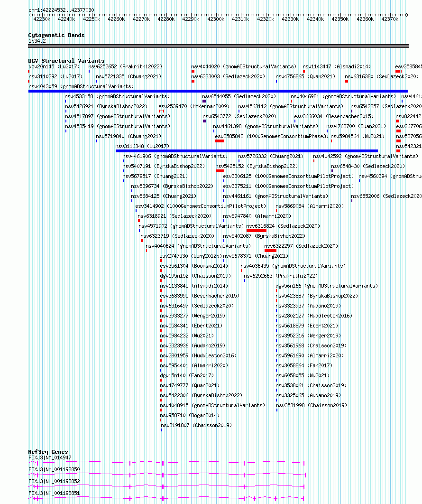
Task: Click nsv3531998 (Chaisson2019) label
Action: 312,405
